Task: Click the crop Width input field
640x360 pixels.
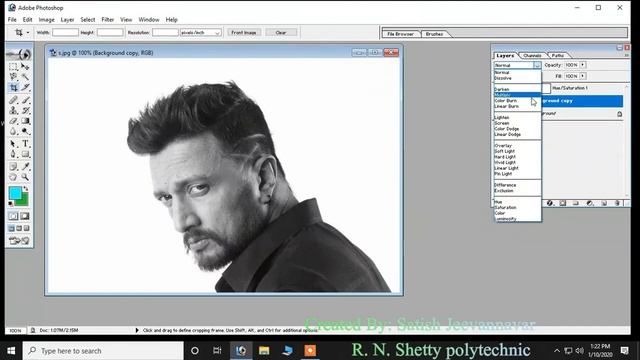Action: [x=65, y=32]
